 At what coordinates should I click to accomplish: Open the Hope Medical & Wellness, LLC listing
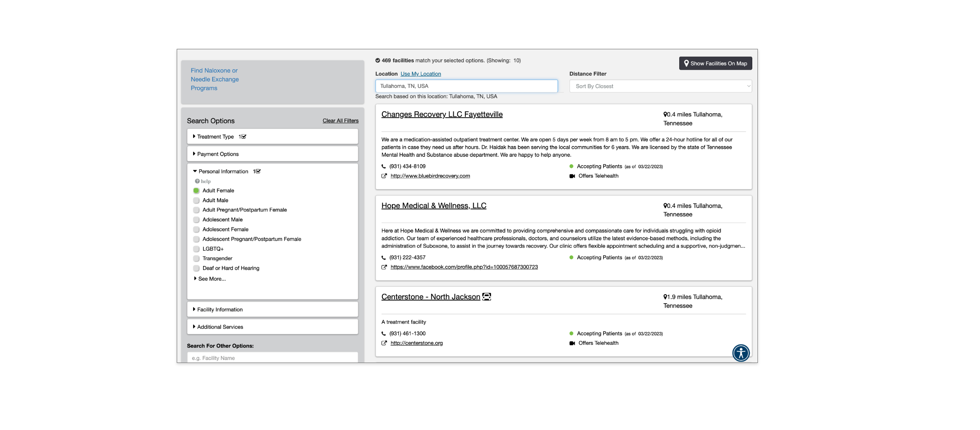434,205
